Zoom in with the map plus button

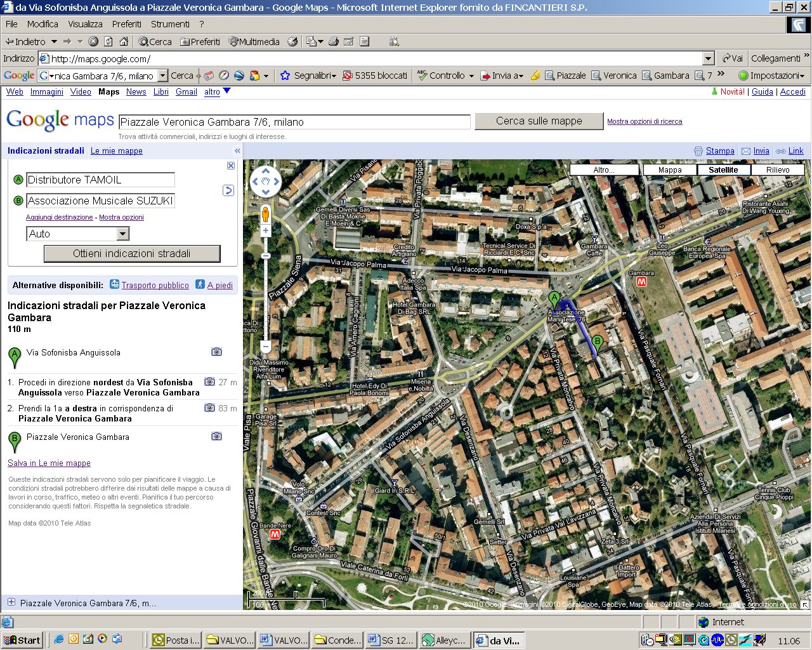click(x=266, y=230)
